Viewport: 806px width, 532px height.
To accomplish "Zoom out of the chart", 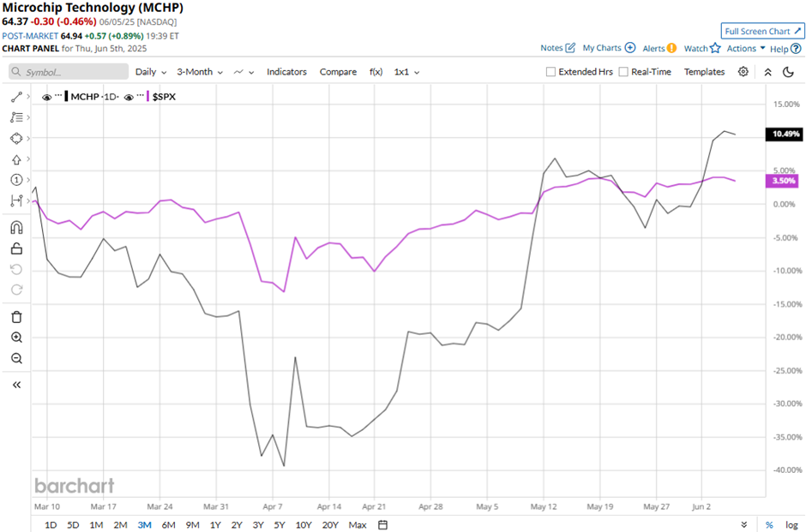I will click(x=16, y=358).
